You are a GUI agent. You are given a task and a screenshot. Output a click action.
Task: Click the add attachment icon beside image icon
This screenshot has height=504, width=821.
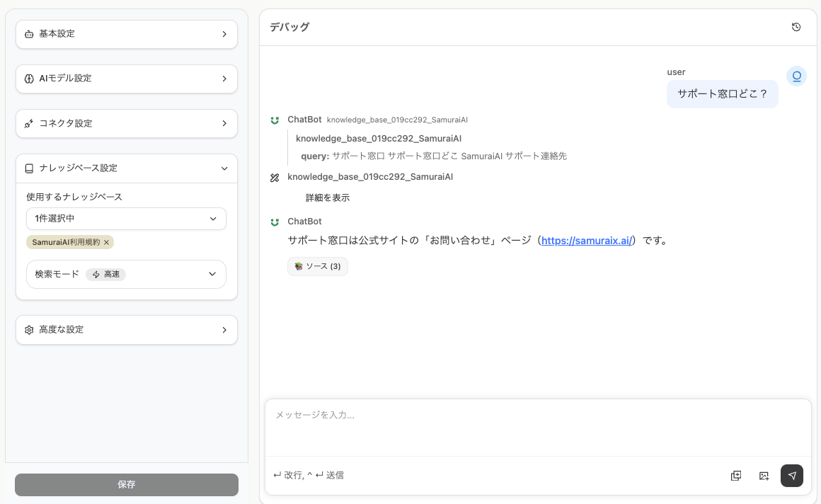point(736,476)
